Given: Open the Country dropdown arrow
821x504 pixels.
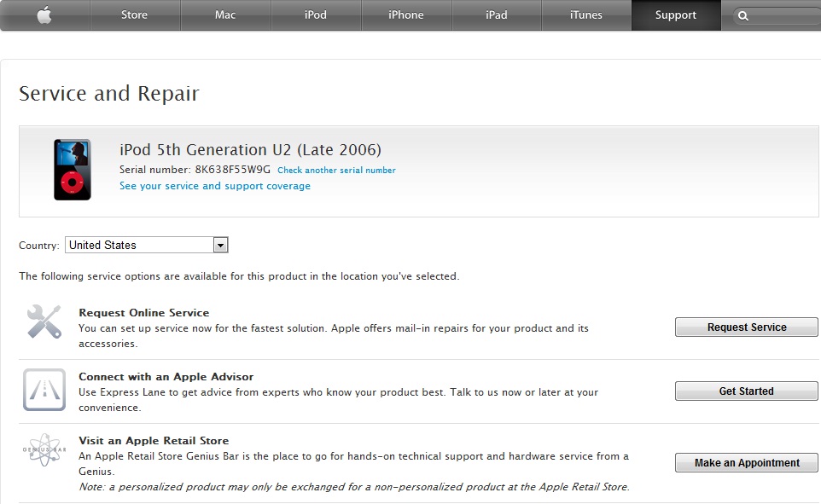Looking at the screenshot, I should tap(220, 246).
